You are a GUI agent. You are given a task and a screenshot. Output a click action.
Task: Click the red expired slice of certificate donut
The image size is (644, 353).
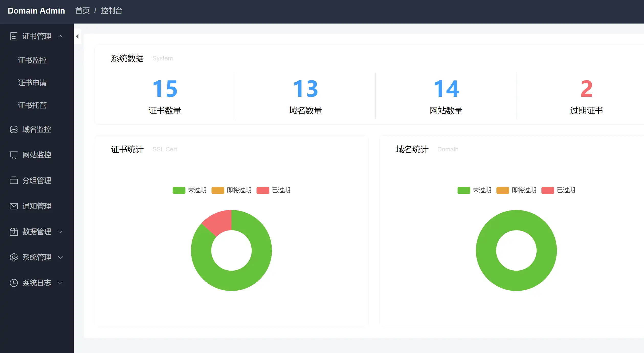(x=219, y=222)
